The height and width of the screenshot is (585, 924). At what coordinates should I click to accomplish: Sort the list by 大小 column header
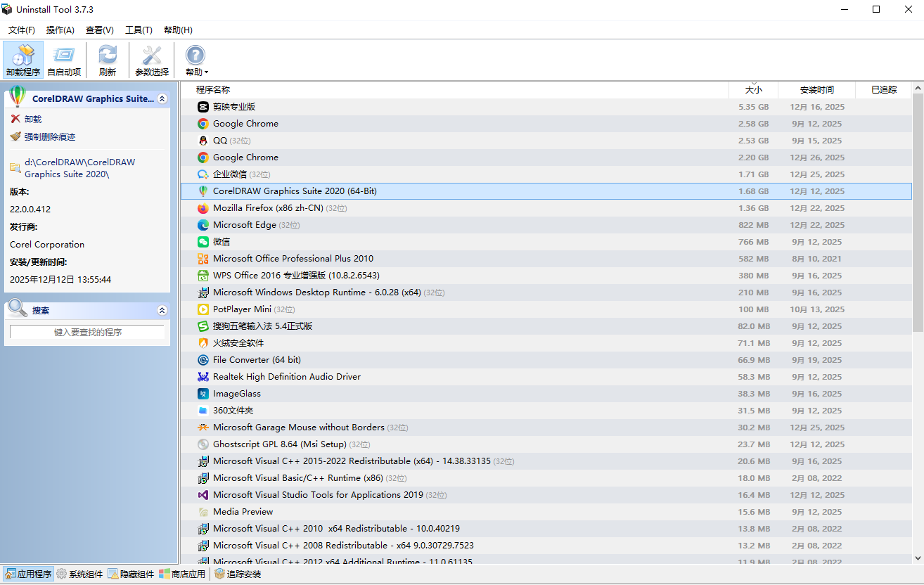coord(753,90)
